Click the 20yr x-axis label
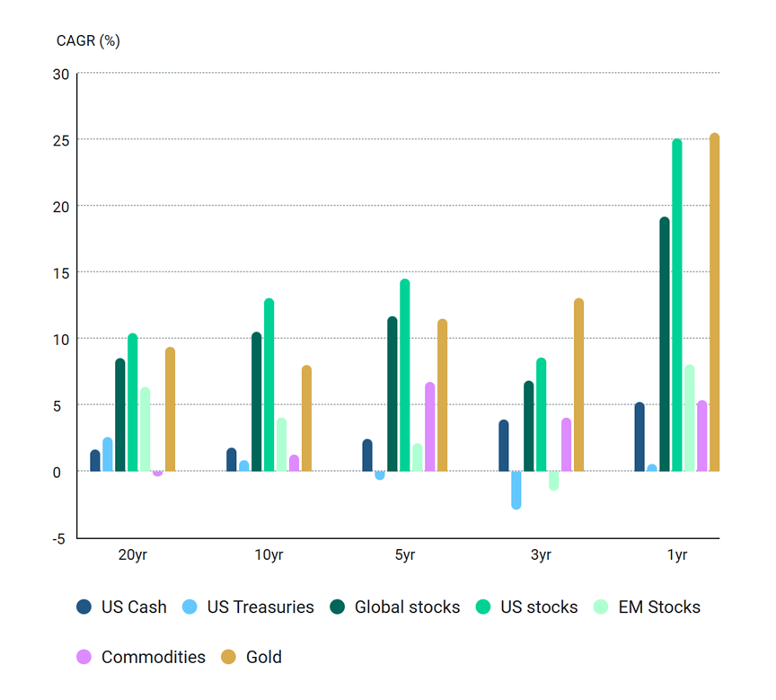The height and width of the screenshot is (700, 776). [132, 555]
